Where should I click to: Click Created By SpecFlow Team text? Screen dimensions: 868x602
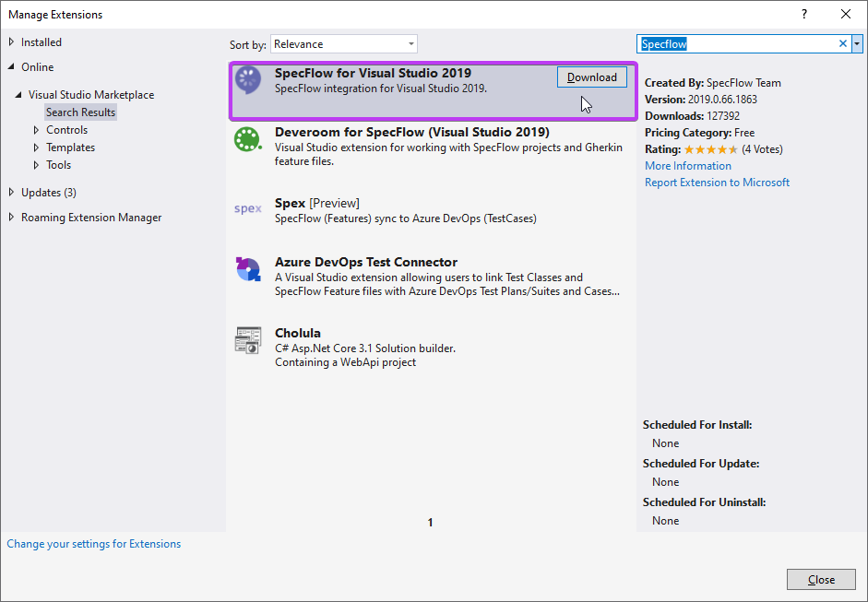tap(713, 83)
